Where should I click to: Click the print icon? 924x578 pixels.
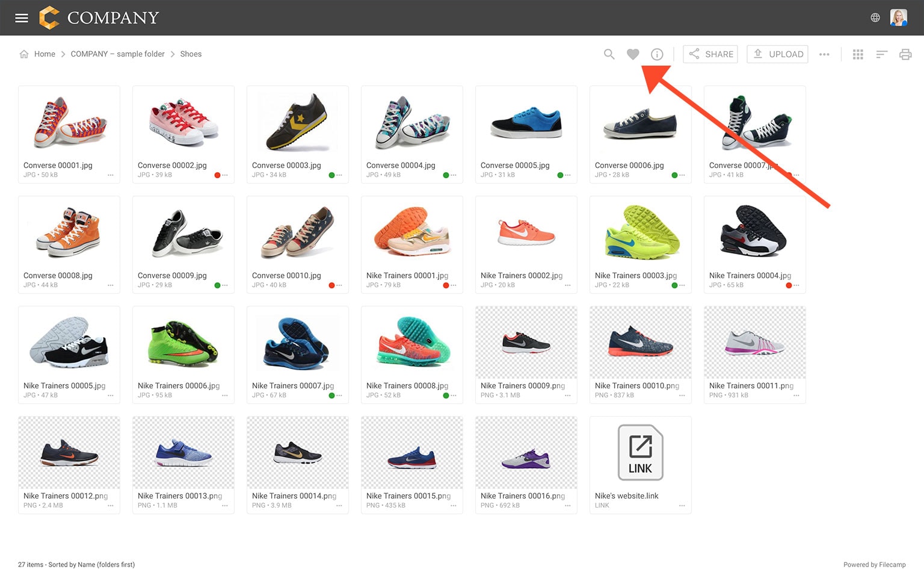[905, 54]
